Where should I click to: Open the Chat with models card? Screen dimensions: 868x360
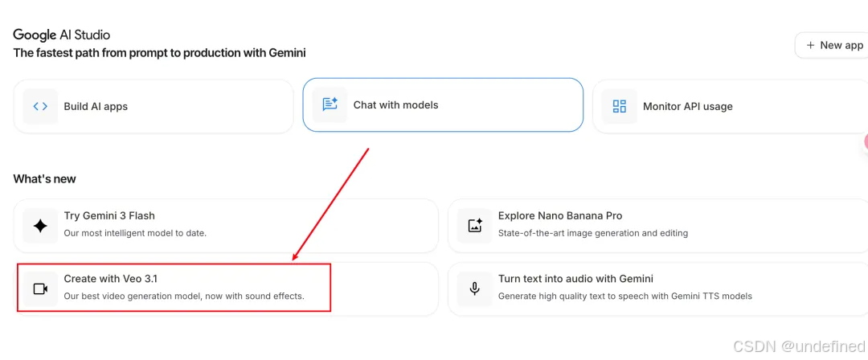point(443,104)
